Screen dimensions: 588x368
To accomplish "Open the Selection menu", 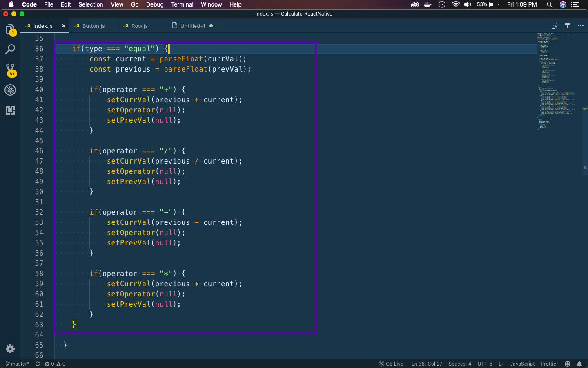I will 91,4.
